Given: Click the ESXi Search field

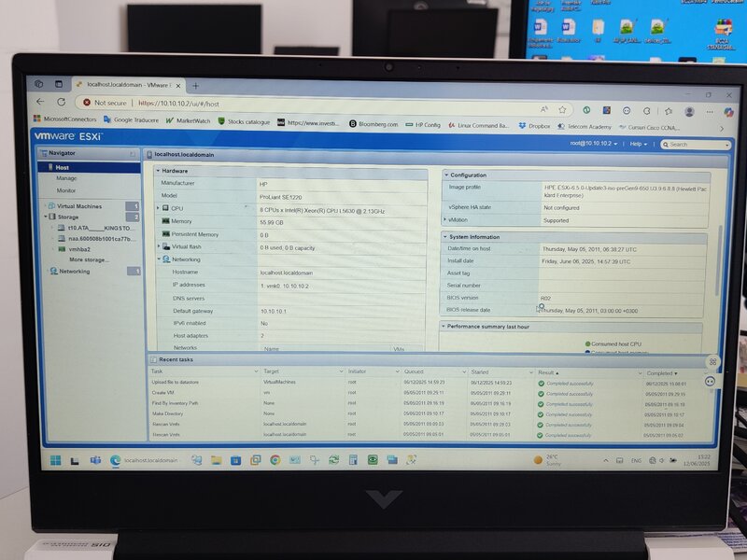Looking at the screenshot, I should [695, 145].
